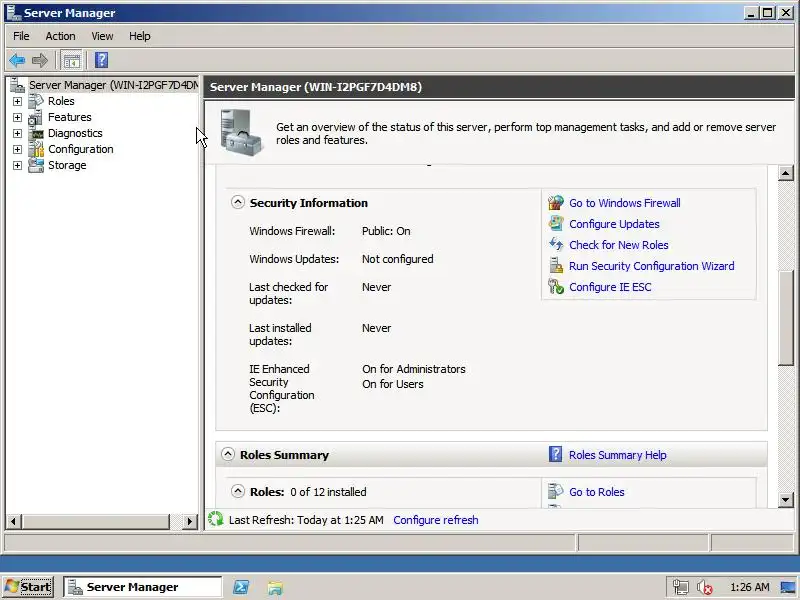Click the Features tree icon
This screenshot has height=600, width=800.
pyautogui.click(x=36, y=117)
